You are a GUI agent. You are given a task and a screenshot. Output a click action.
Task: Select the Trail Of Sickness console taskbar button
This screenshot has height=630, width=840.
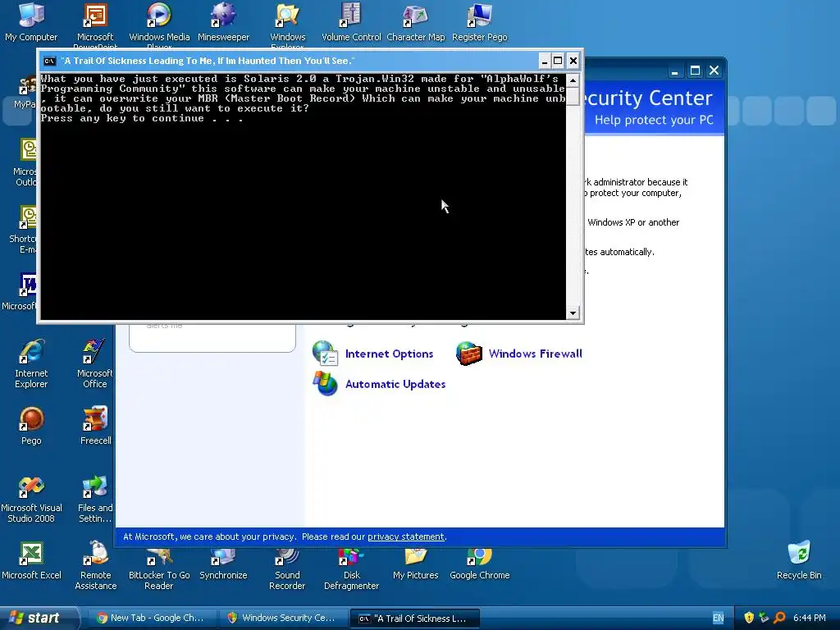(x=414, y=618)
